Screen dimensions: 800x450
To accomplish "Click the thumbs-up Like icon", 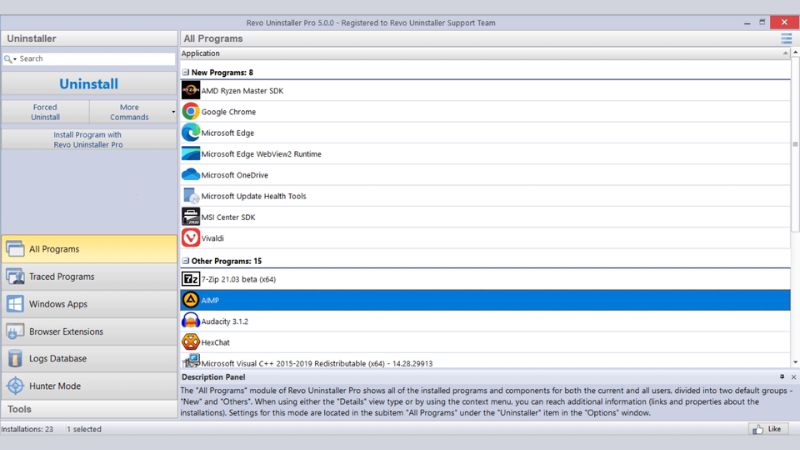I will tap(758, 430).
